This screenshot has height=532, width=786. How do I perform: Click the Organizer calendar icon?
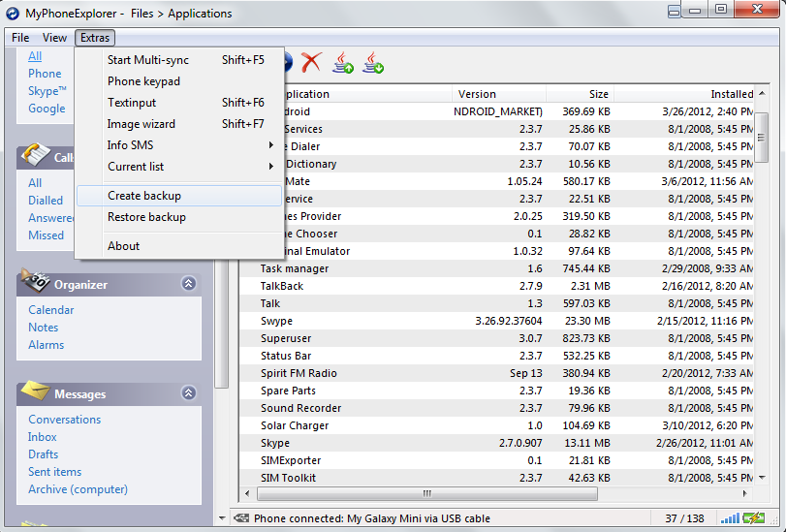tap(35, 281)
